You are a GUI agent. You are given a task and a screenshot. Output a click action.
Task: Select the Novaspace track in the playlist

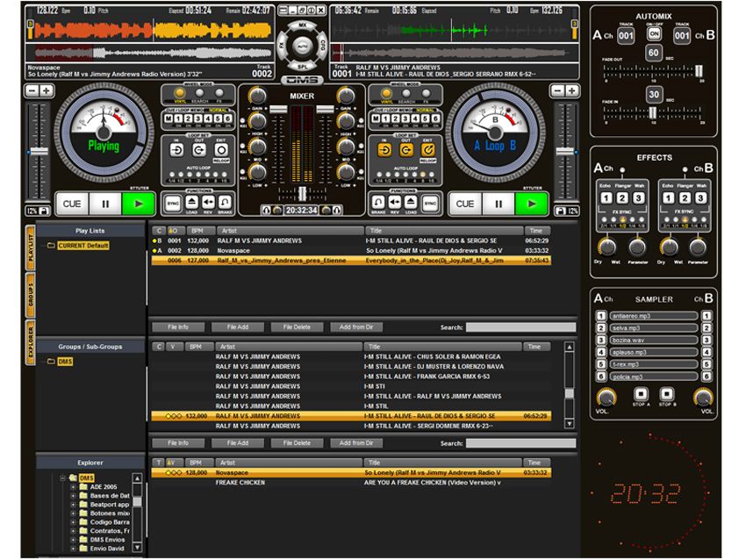[263, 252]
